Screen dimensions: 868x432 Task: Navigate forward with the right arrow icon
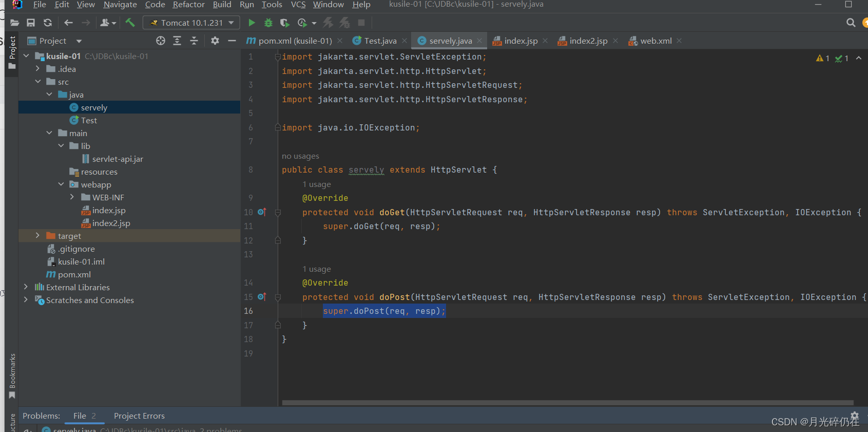click(86, 23)
